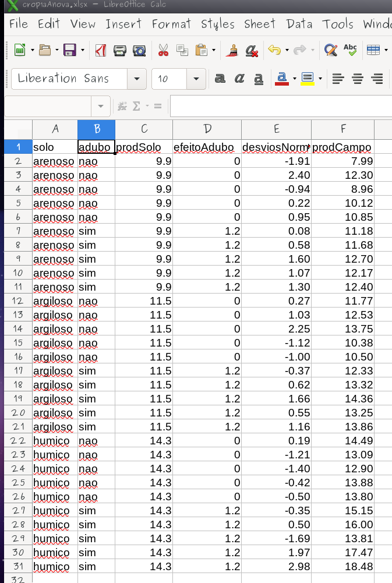
Task: Open the Format menu
Action: coord(171,24)
